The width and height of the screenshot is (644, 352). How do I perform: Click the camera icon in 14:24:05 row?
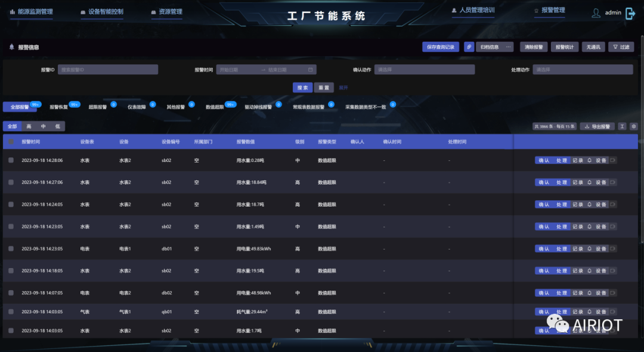click(613, 205)
